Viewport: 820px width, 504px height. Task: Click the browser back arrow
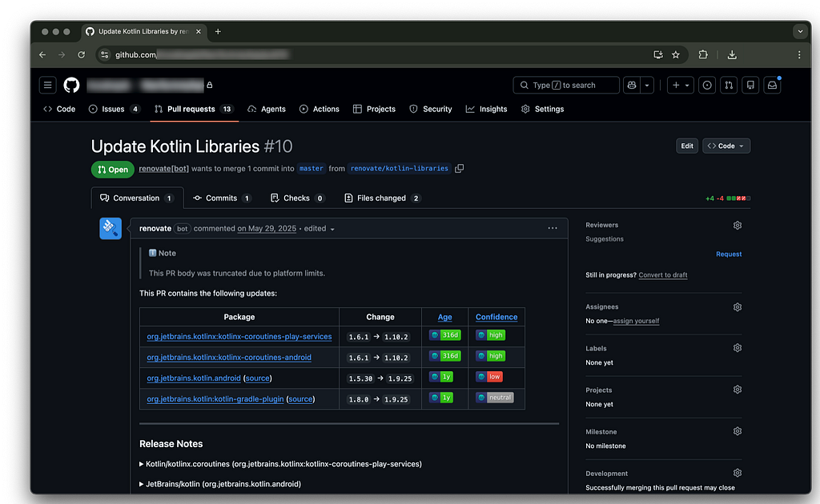42,55
